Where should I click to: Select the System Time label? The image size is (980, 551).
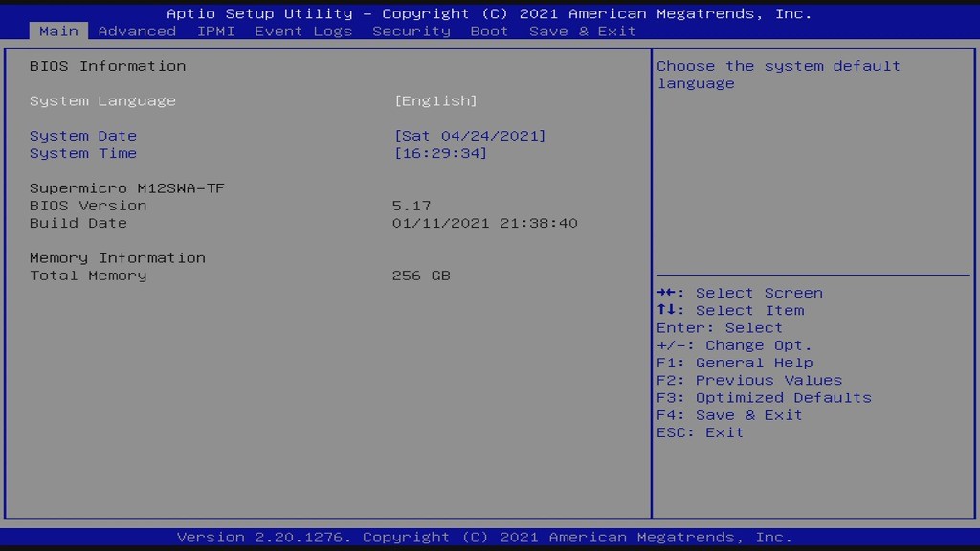pyautogui.click(x=83, y=153)
